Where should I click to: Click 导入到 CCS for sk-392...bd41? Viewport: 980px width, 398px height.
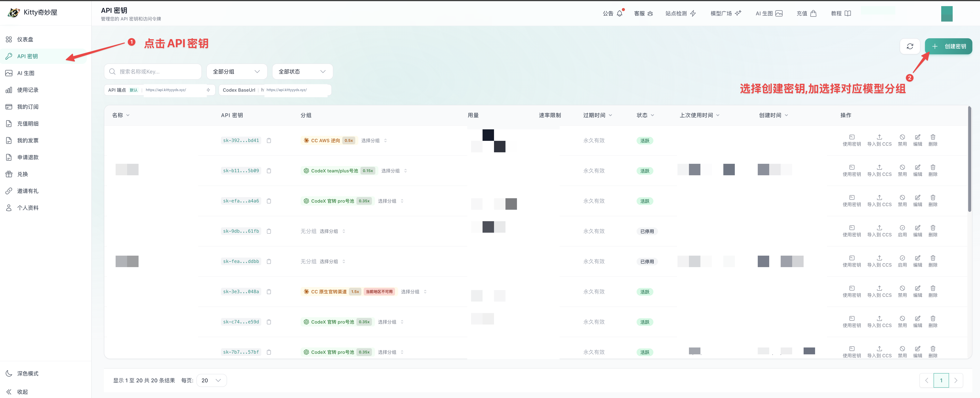(x=879, y=140)
